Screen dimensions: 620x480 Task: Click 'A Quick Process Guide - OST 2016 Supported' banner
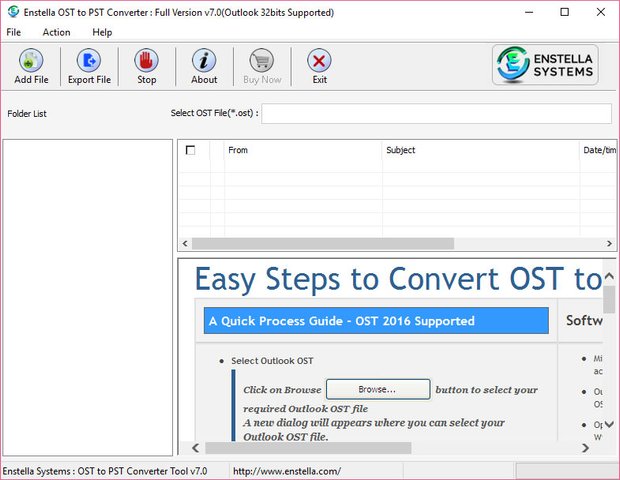point(376,321)
